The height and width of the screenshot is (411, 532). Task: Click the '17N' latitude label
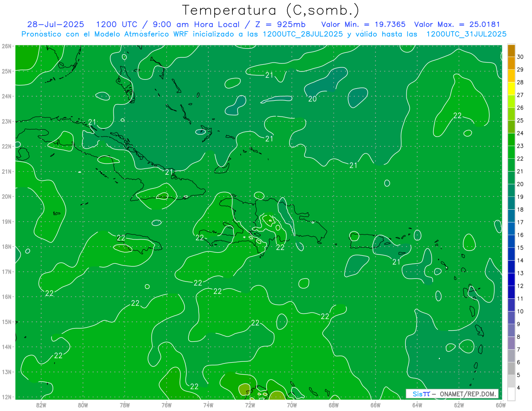pyautogui.click(x=7, y=271)
